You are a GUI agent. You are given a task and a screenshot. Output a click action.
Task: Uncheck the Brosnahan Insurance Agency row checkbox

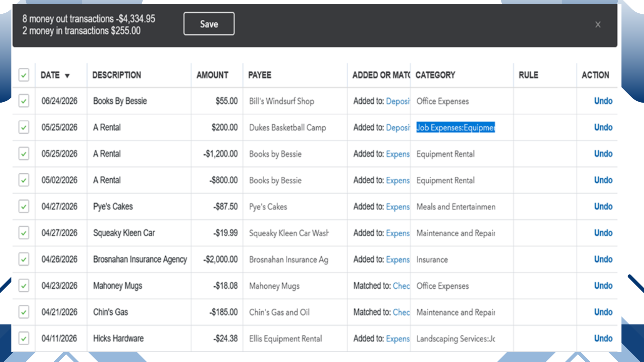coord(24,259)
